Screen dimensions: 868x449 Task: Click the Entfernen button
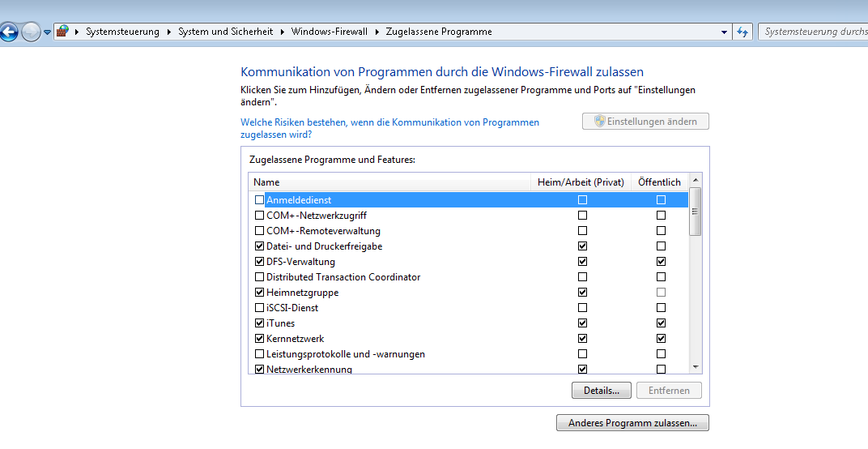pos(669,391)
